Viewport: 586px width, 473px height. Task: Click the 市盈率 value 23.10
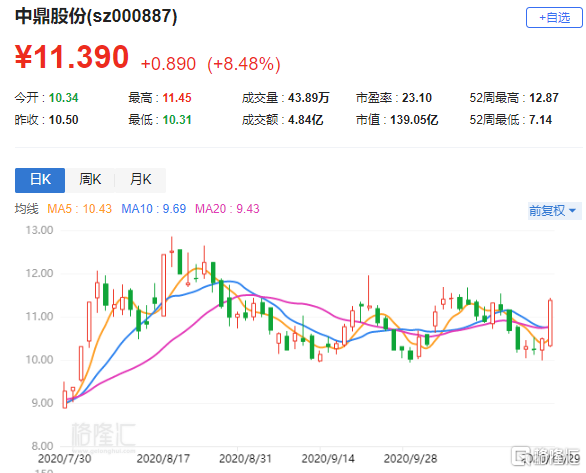(417, 98)
